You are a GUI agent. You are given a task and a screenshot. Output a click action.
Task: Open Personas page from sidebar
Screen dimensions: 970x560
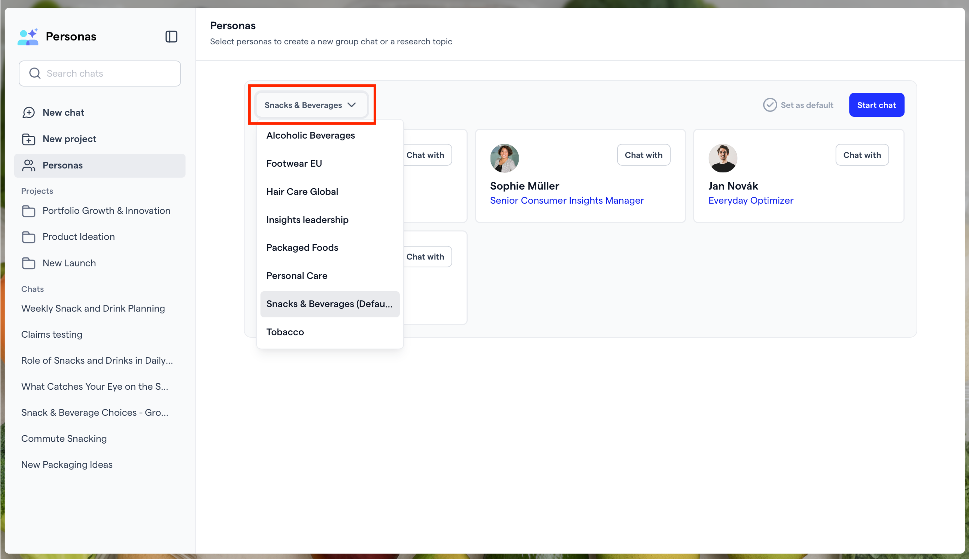[x=100, y=165]
